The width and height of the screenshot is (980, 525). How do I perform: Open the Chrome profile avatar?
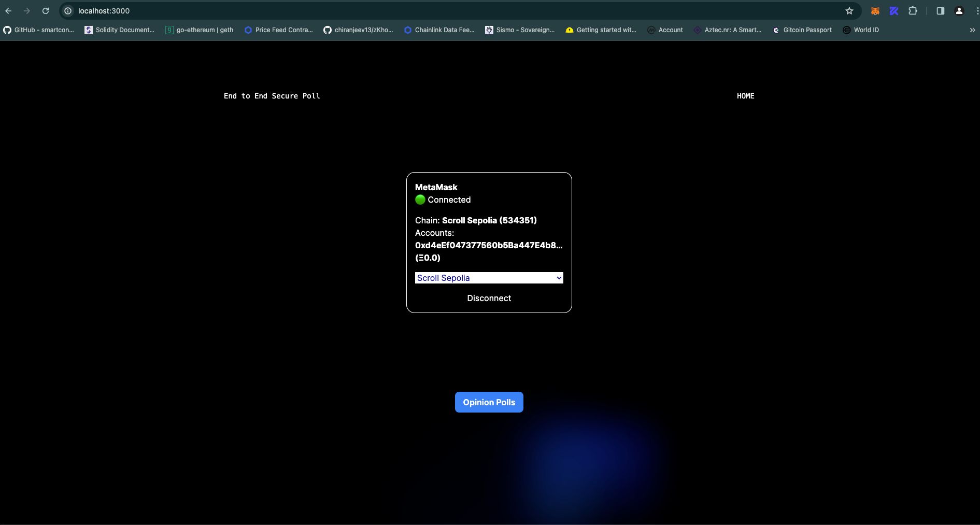[959, 10]
